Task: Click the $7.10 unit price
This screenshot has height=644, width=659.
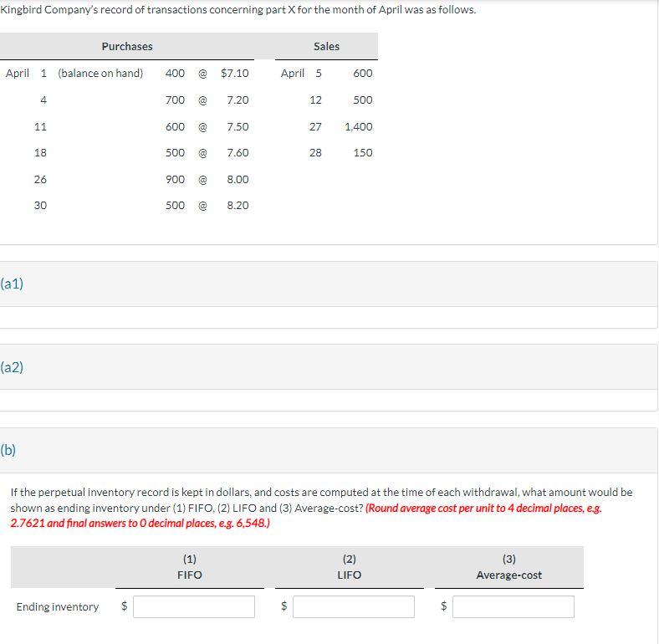Action: [x=234, y=73]
